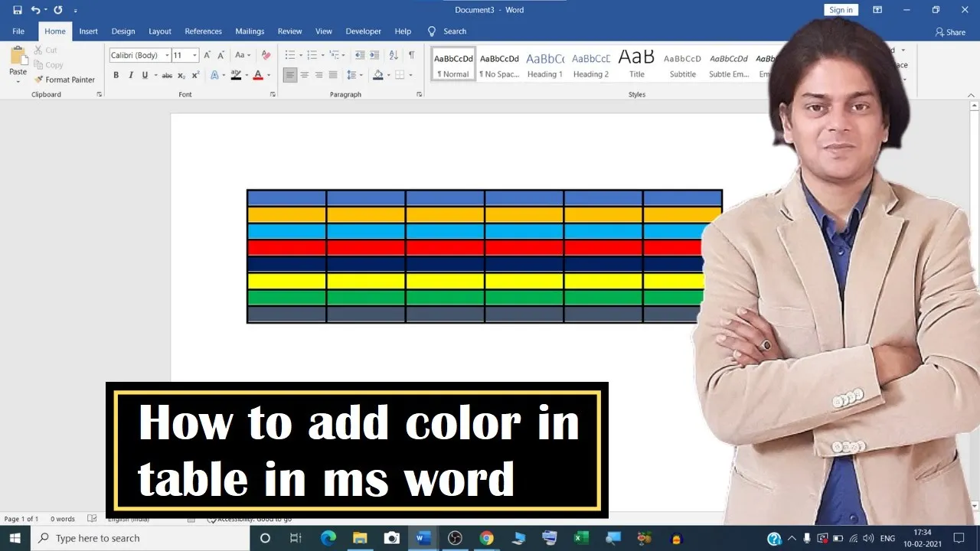Switch to the Insert tab

click(x=88, y=31)
